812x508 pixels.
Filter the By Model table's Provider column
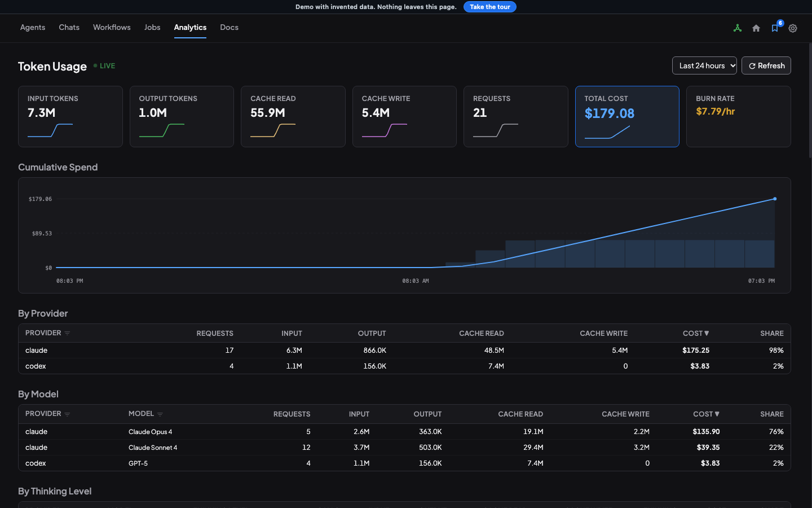pos(67,414)
